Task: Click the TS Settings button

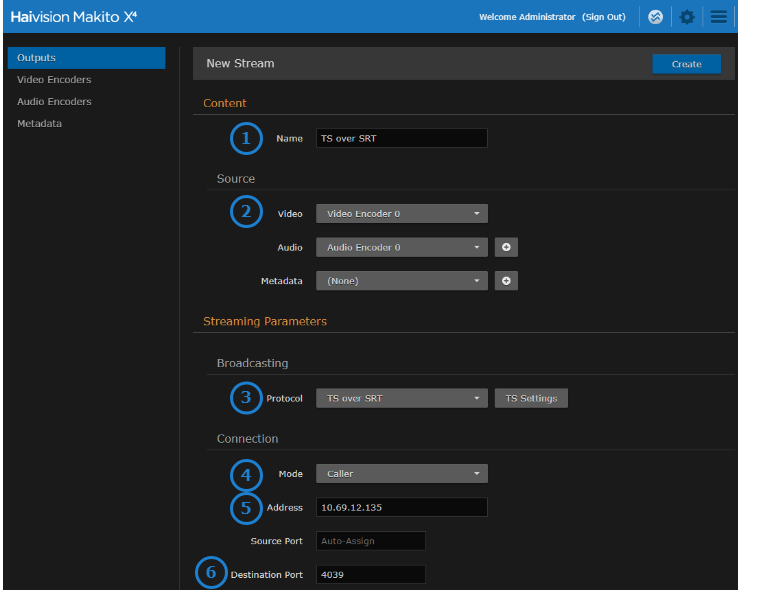Action: 531,398
